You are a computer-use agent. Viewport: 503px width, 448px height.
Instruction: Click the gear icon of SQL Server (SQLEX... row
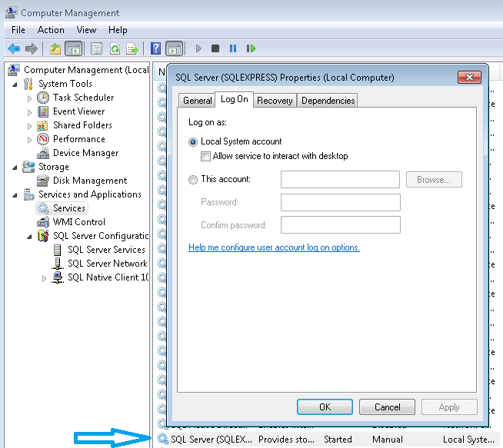[x=162, y=439]
